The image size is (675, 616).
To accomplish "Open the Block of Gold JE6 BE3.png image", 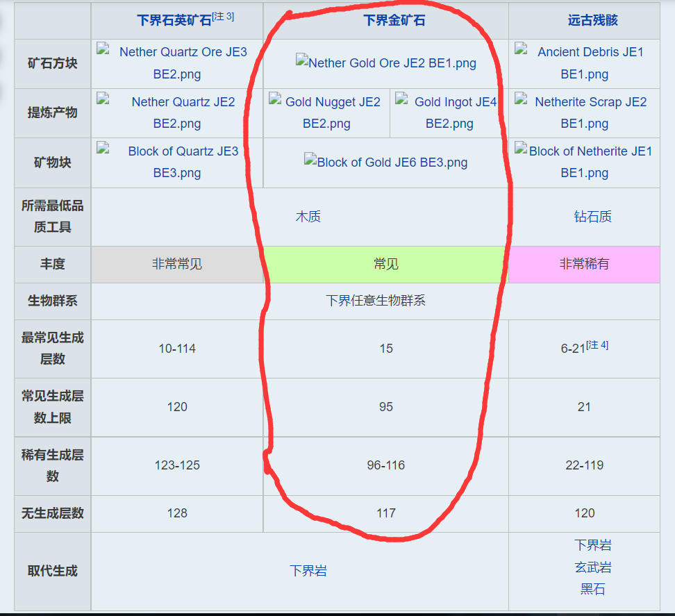I will (x=386, y=163).
